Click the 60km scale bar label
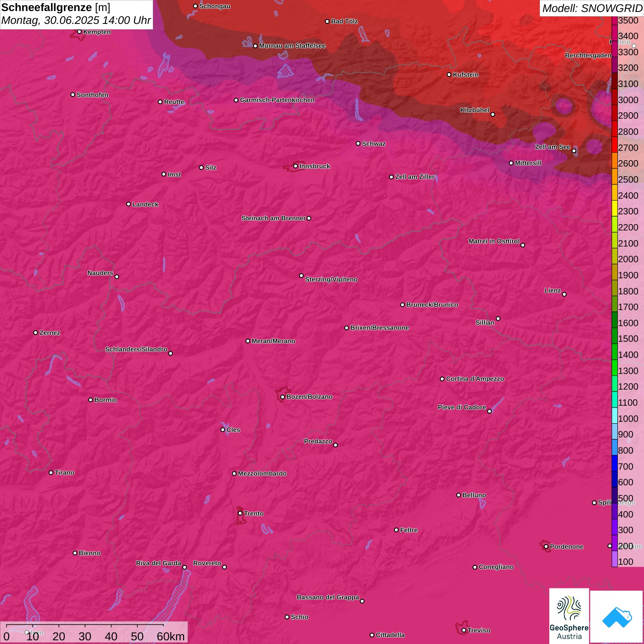The width and height of the screenshot is (644, 644). 170,636
